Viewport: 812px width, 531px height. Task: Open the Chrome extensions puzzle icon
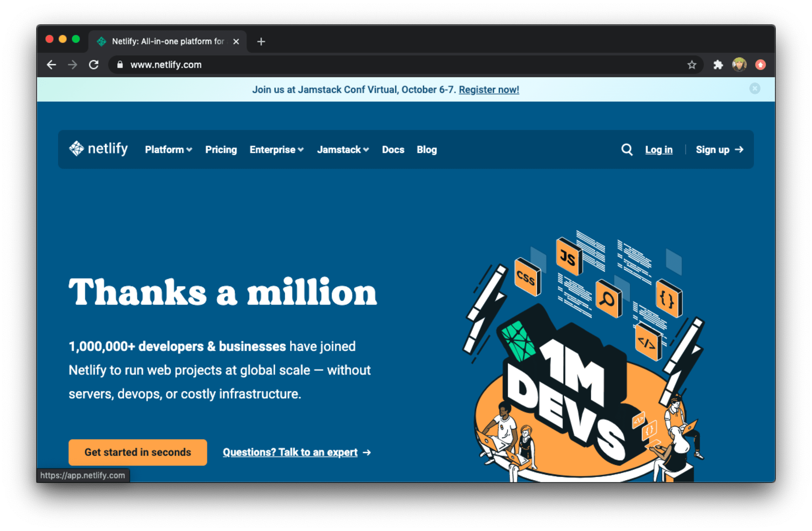(x=718, y=64)
